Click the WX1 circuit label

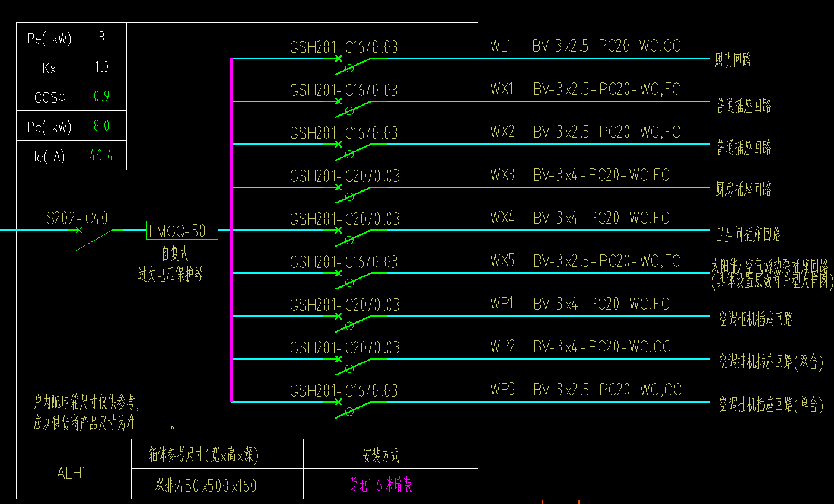click(502, 89)
